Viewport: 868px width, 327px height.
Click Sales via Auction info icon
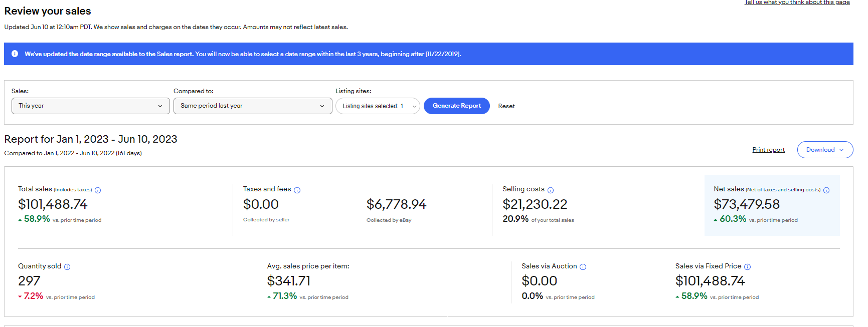click(583, 267)
